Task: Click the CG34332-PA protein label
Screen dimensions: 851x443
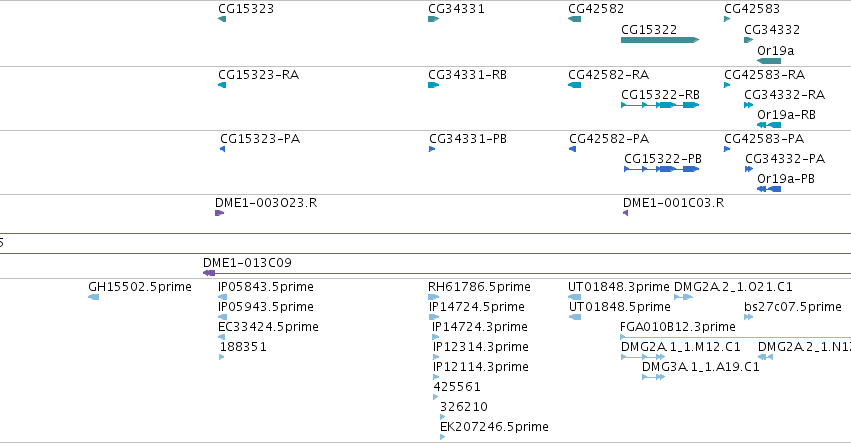Action: point(785,159)
